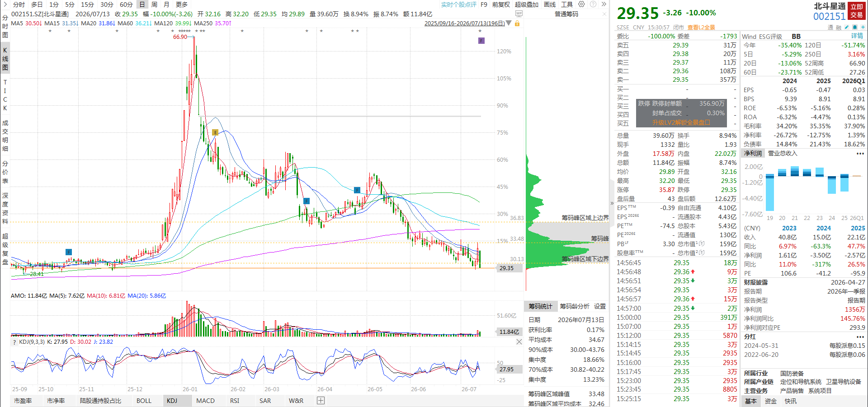Expand the double-chevron at top toolbar end

604,4
